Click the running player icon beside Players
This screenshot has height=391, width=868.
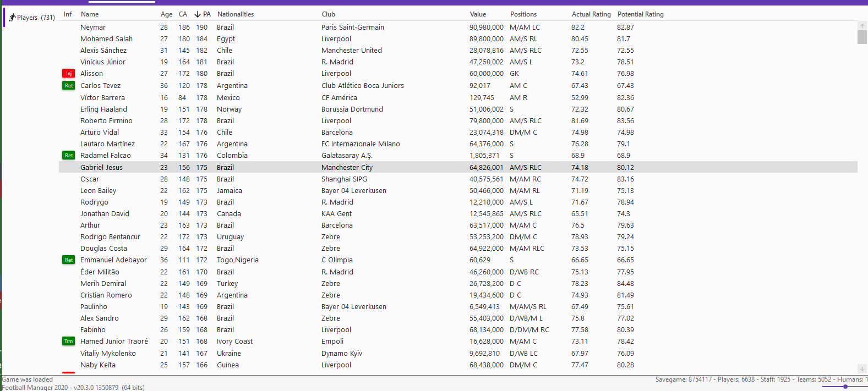coord(12,18)
